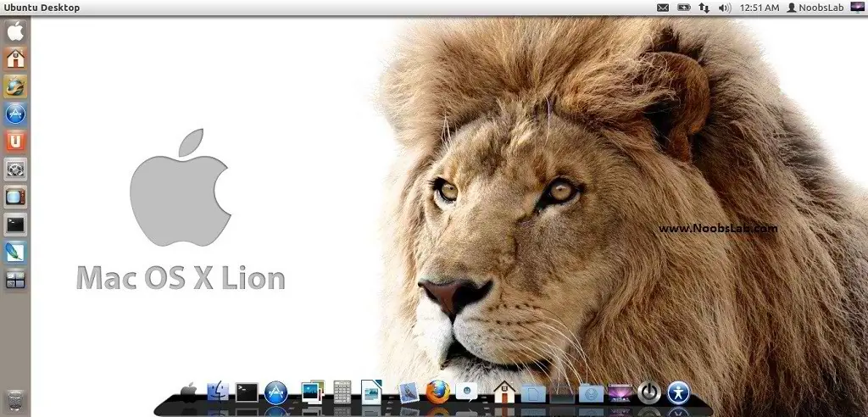
Task: Open the battery indicator menu
Action: (x=684, y=8)
